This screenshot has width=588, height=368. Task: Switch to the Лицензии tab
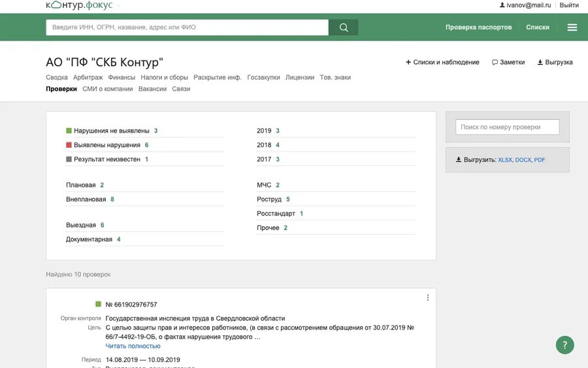[300, 77]
